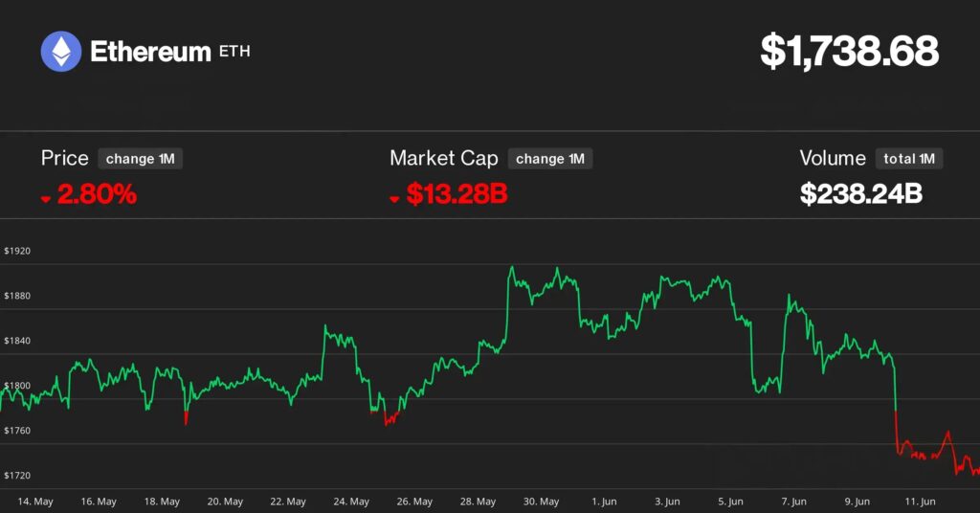
Task: Click the 14. May date label
Action: click(36, 502)
